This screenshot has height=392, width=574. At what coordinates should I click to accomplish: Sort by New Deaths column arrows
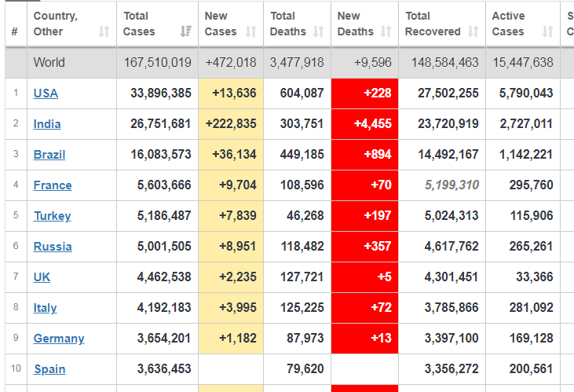(x=386, y=31)
